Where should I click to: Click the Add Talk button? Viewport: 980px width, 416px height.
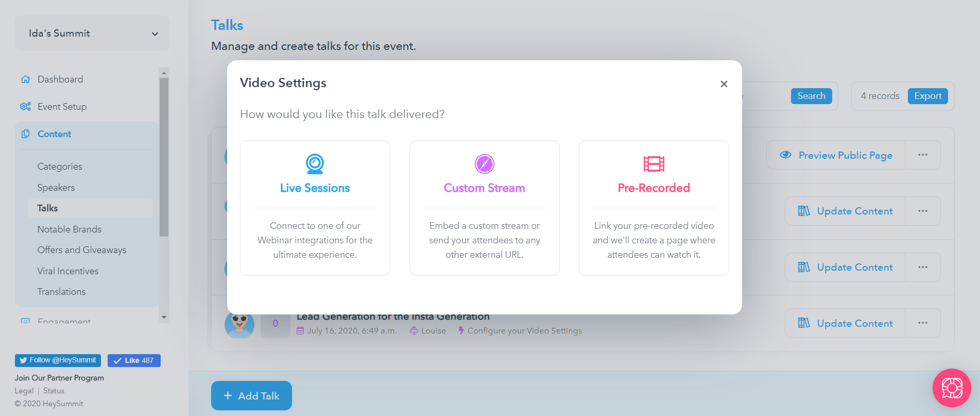tap(251, 395)
